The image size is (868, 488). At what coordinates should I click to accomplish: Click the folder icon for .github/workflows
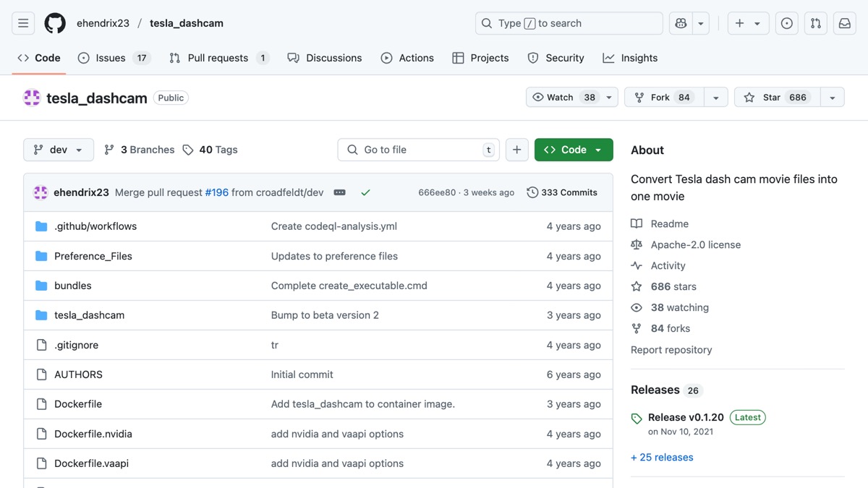(41, 226)
